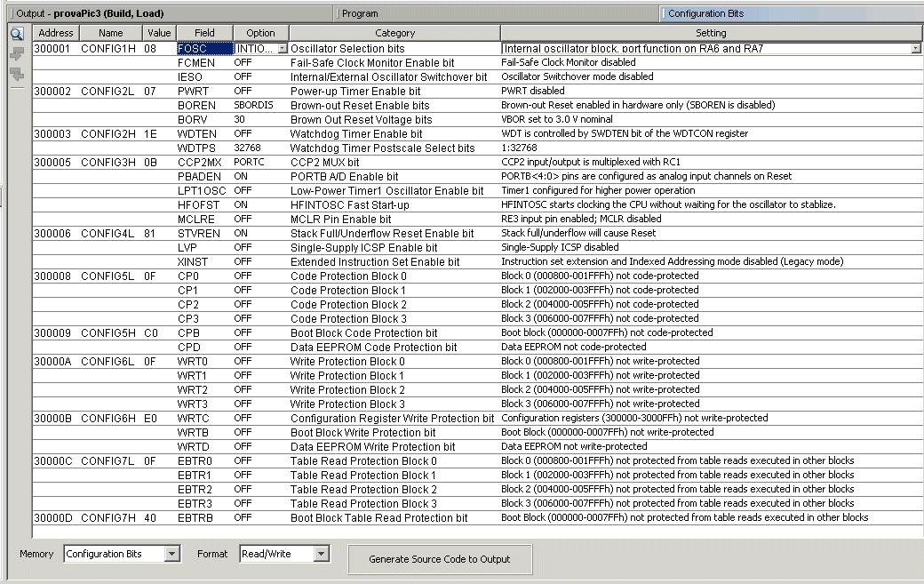The image size is (924, 584).
Task: Click the Setting column header
Action: (709, 33)
